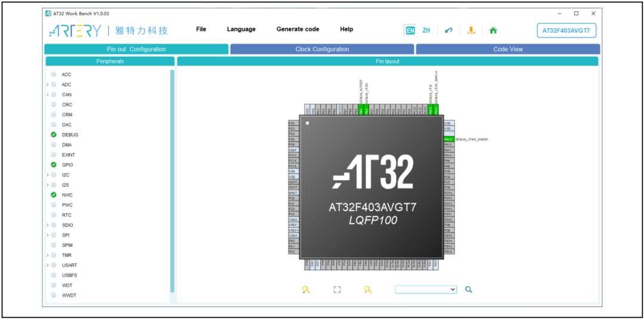Expand the USART peripheral group
The height and width of the screenshot is (319, 644).
[48, 265]
